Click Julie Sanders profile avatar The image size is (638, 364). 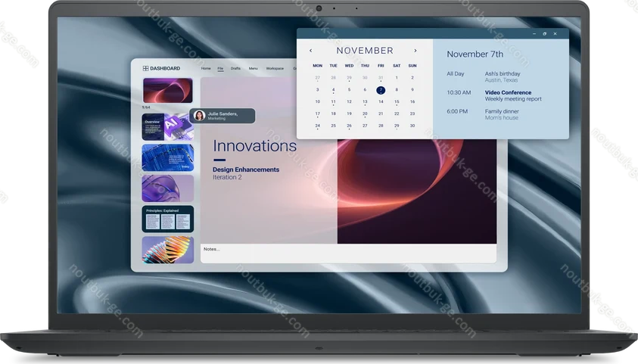click(x=199, y=116)
